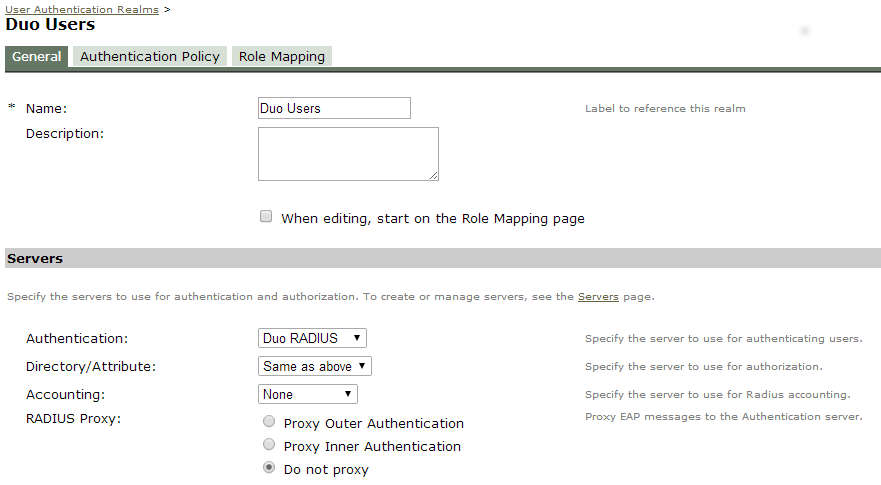Click the Servers section header bar
This screenshot has width=881, height=485.
442,258
